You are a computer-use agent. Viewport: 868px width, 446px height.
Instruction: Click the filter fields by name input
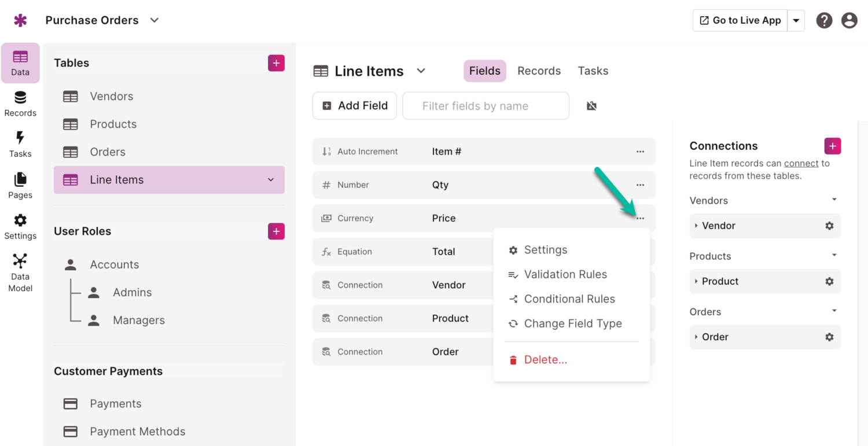[485, 105]
